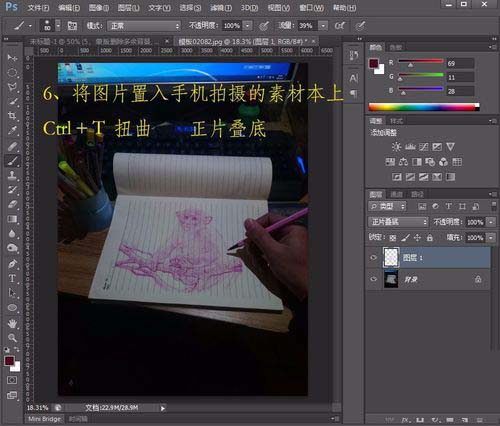
Task: Open the 模式 blending mode dropdown in options bar
Action: click(x=144, y=26)
